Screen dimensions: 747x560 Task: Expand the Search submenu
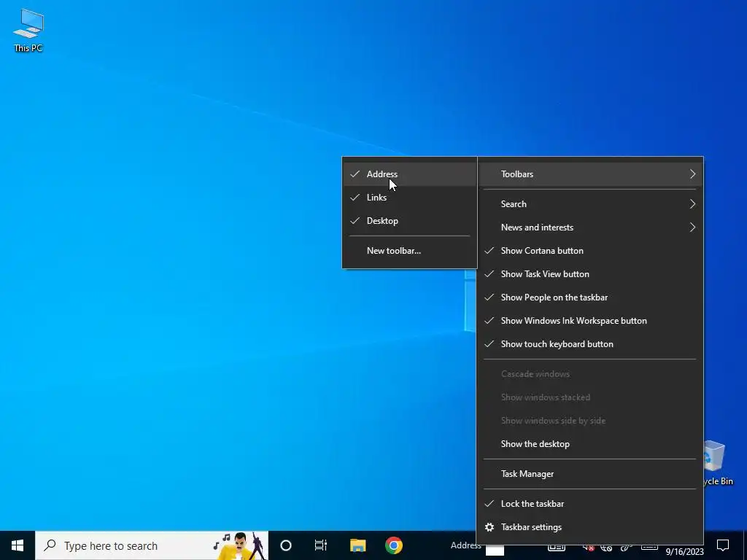[x=590, y=204]
